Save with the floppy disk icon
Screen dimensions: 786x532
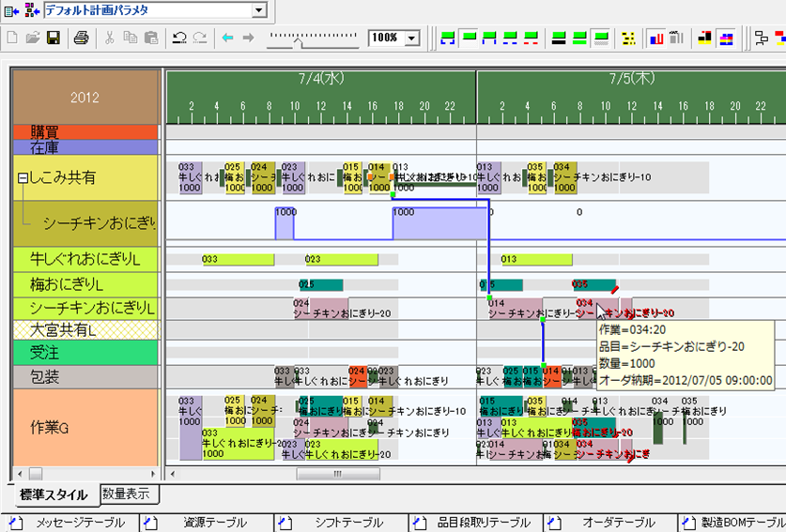click(54, 38)
